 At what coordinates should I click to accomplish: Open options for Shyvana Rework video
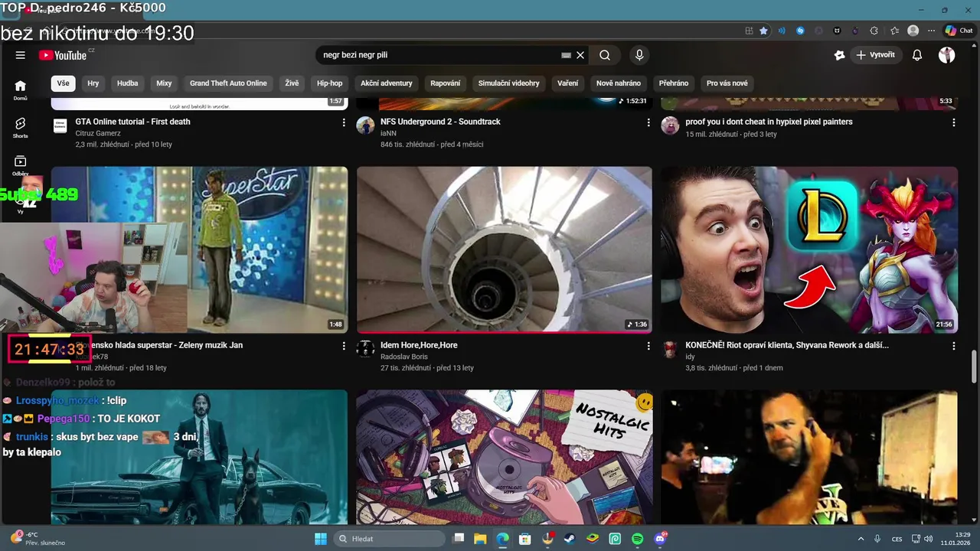pos(954,346)
